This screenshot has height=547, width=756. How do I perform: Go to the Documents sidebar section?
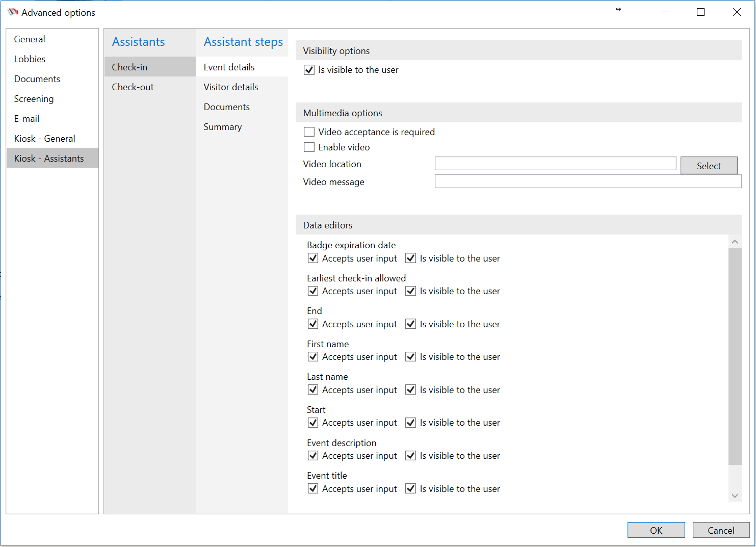point(52,79)
